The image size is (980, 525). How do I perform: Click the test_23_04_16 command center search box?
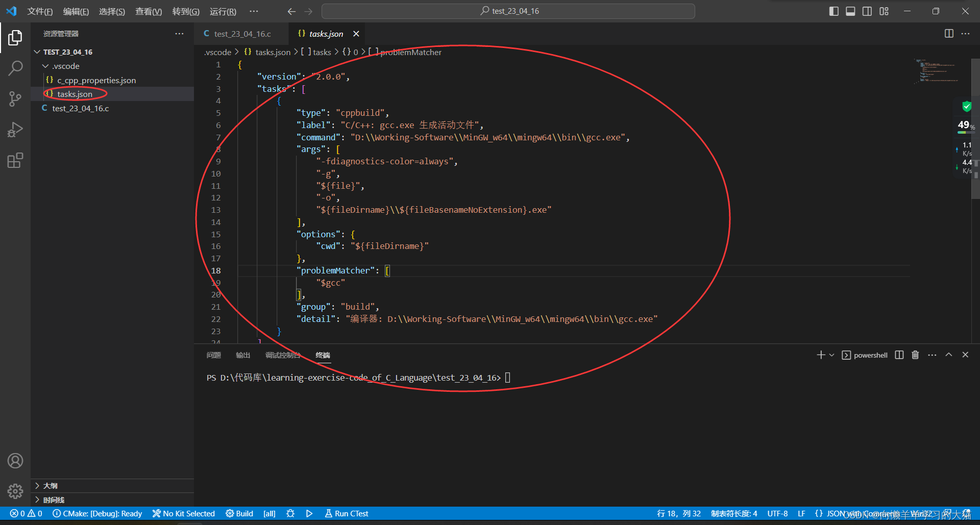coord(508,11)
